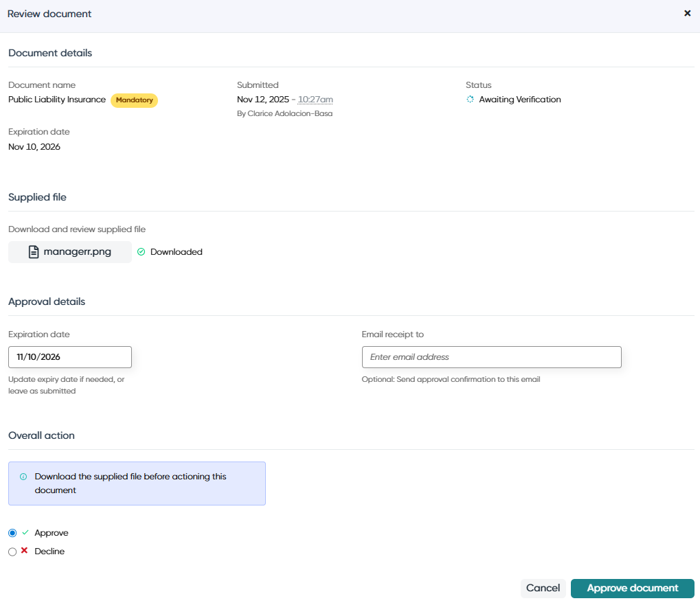This screenshot has height=603, width=700.
Task: Click the 'Awaiting Verification' status text
Action: click(520, 99)
